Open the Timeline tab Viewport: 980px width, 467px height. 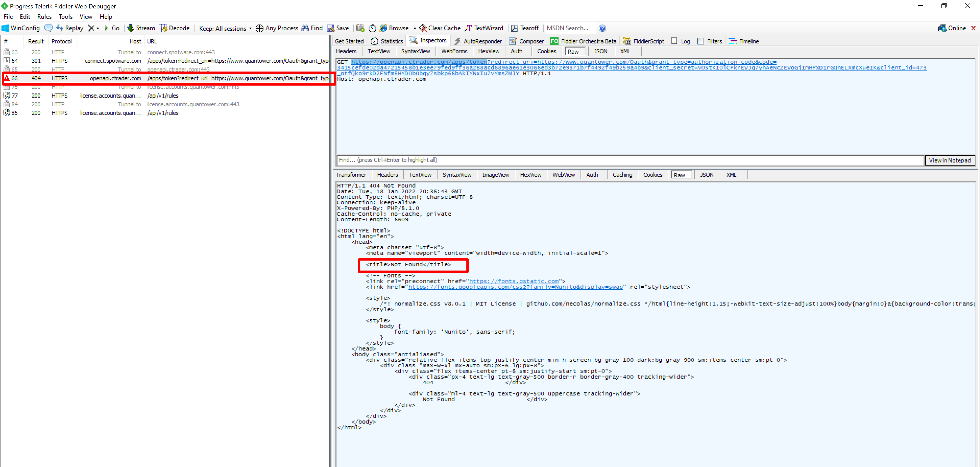pos(743,41)
